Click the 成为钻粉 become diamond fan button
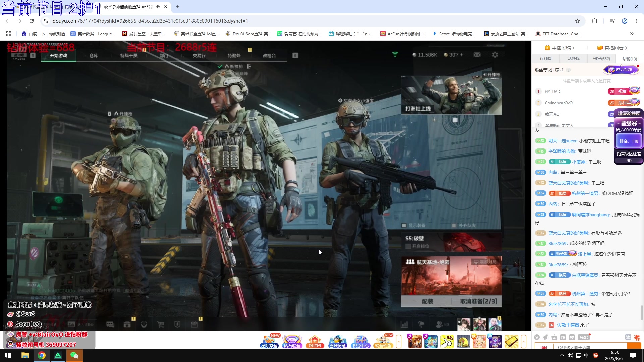 click(x=621, y=70)
